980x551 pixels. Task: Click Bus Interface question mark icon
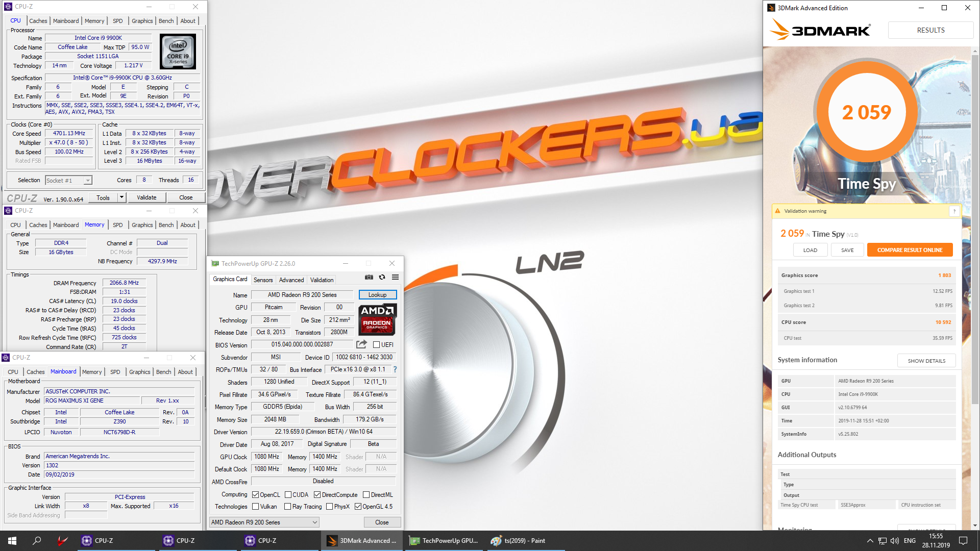(395, 369)
